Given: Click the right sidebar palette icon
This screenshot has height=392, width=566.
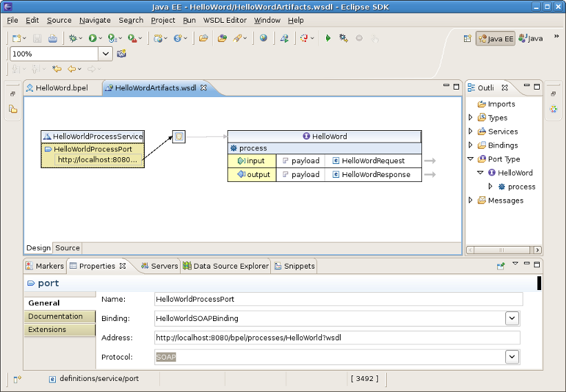Looking at the screenshot, I should tap(554, 109).
